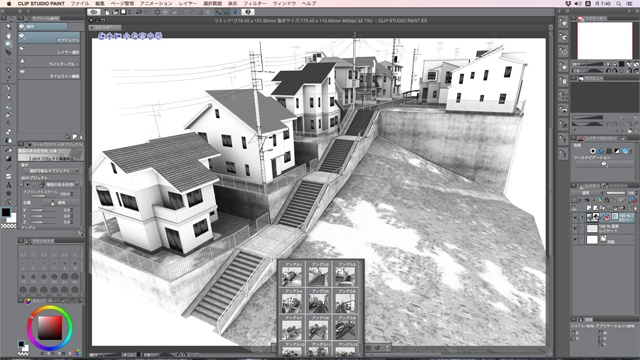
Task: Toggle visibility of レイヤー1 layer
Action: (x=575, y=229)
